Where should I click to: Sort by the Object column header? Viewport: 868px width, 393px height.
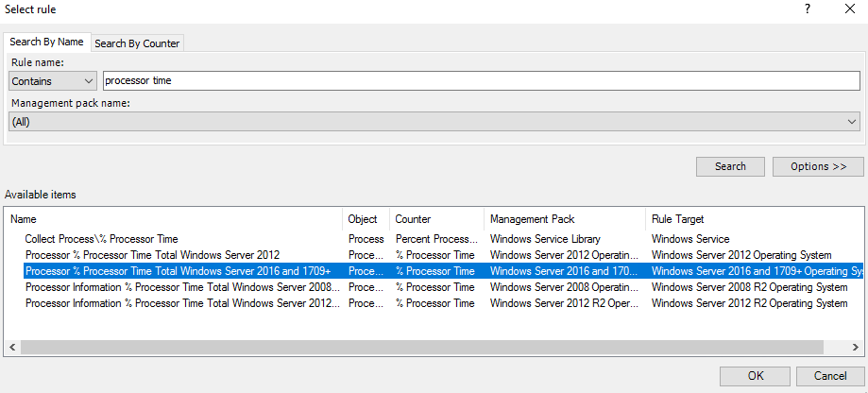[x=366, y=219]
